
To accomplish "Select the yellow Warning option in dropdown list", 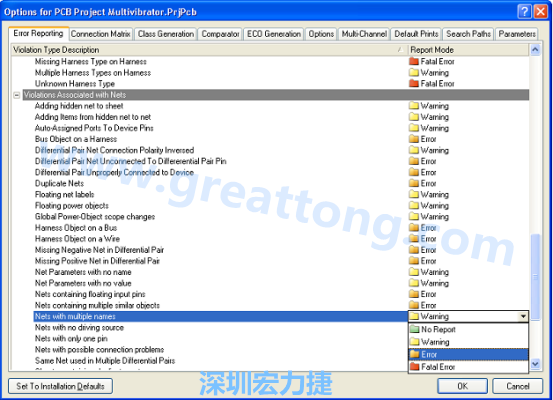I will point(468,342).
